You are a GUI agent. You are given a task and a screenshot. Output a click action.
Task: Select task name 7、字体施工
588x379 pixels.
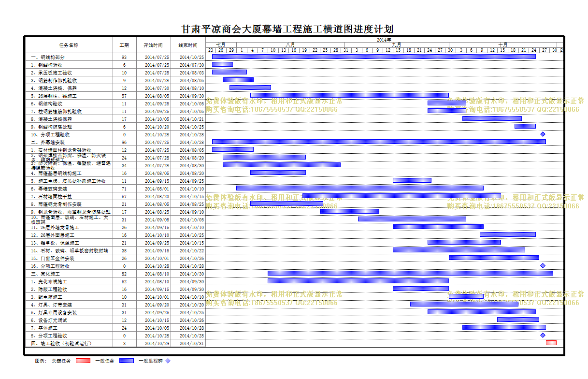(44, 328)
